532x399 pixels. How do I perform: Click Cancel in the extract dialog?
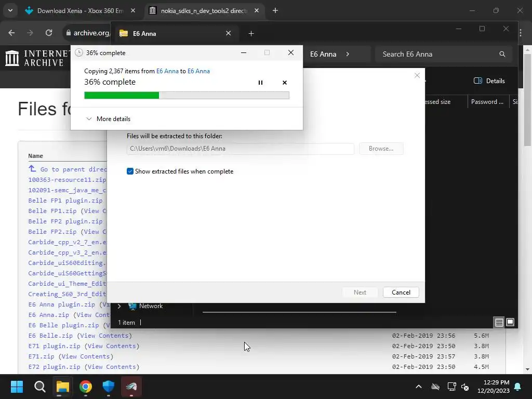(x=401, y=292)
